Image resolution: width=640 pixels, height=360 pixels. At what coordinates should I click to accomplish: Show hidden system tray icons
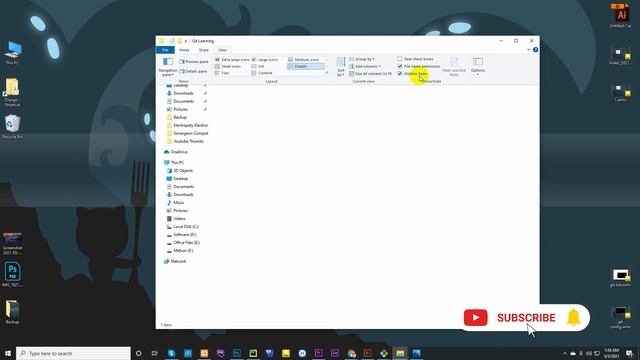(x=565, y=353)
